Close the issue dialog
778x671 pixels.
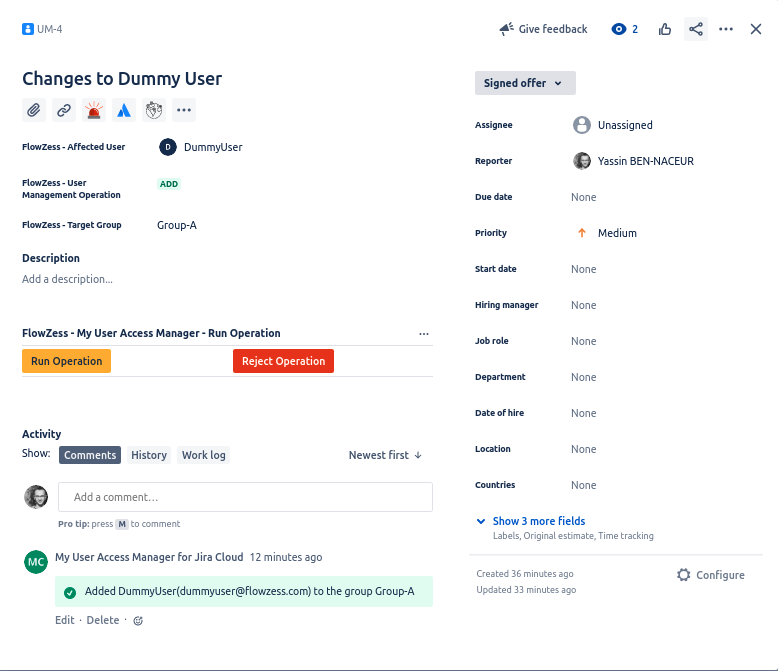tap(756, 29)
